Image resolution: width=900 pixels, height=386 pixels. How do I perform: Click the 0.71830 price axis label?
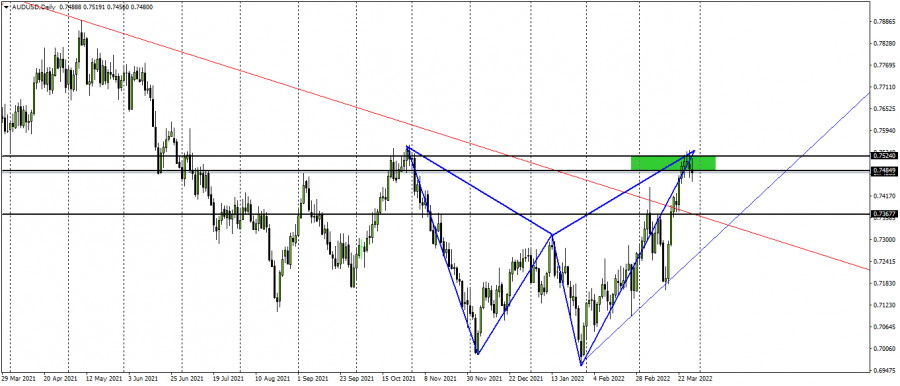coord(884,283)
